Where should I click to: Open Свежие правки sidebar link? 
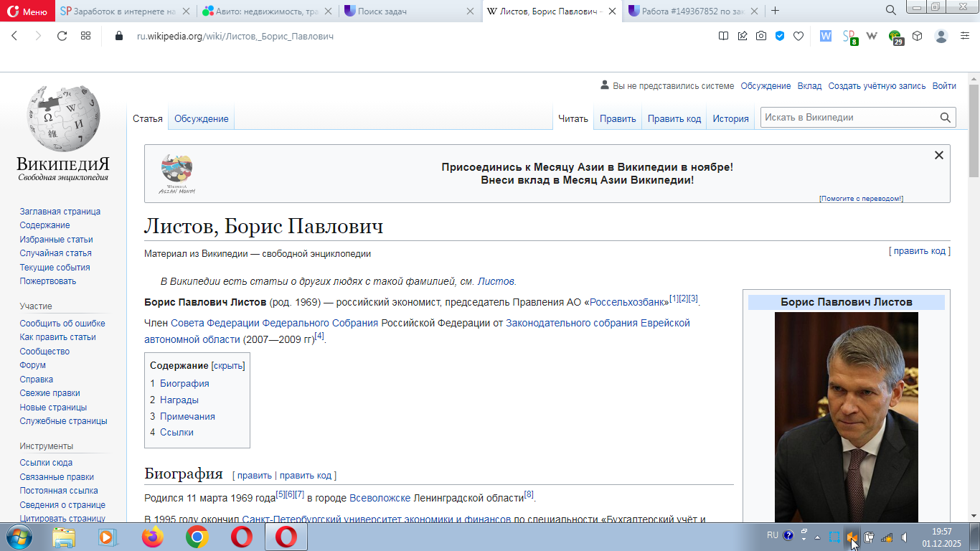(x=50, y=393)
